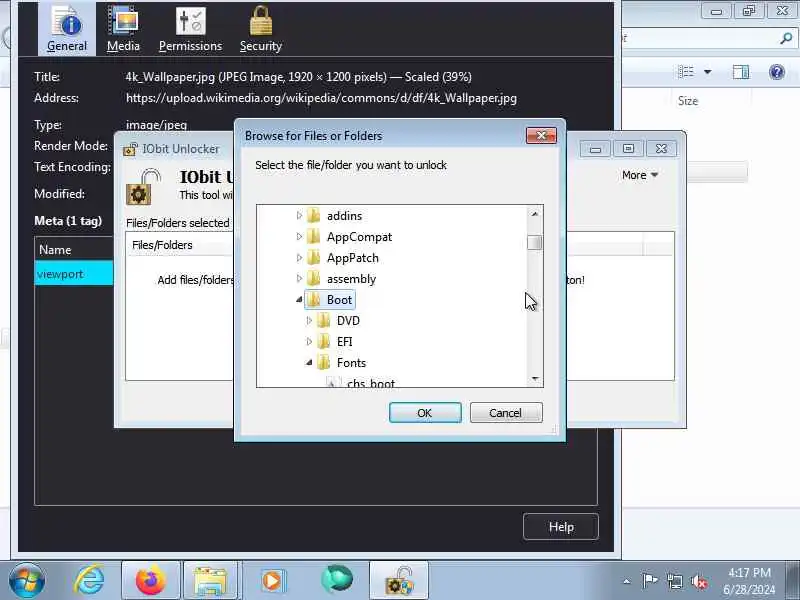The image size is (800, 600).
Task: Cancel the Browse for Files dialog
Action: (506, 413)
